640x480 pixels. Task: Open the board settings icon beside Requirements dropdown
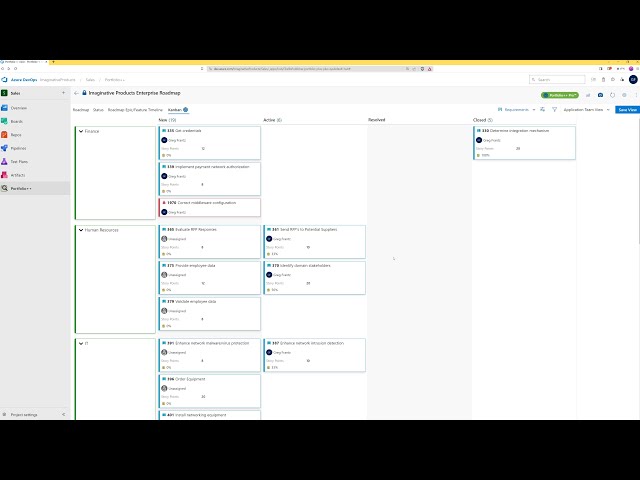pos(542,109)
